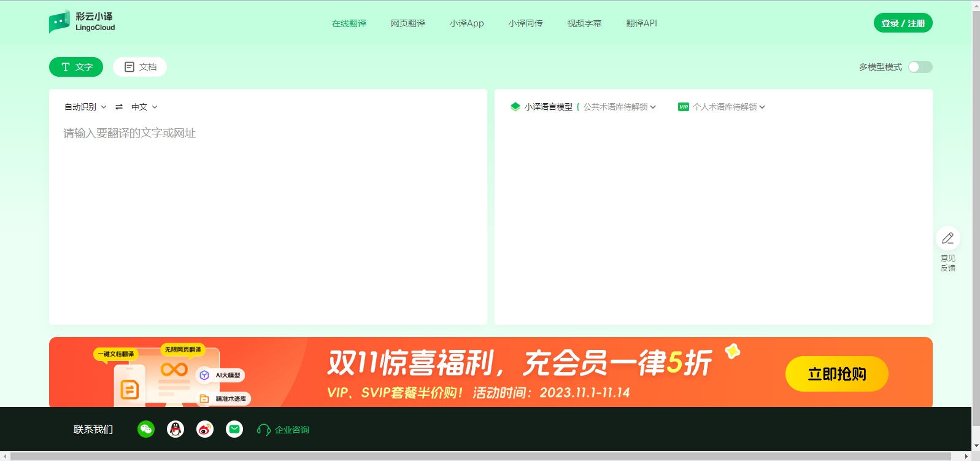Open 翻译API nav item
This screenshot has height=461, width=980.
pos(641,23)
